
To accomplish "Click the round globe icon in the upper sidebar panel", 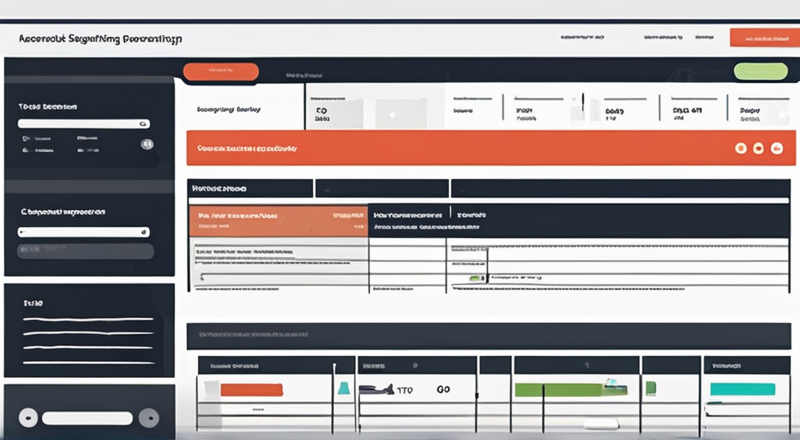I will click(147, 144).
